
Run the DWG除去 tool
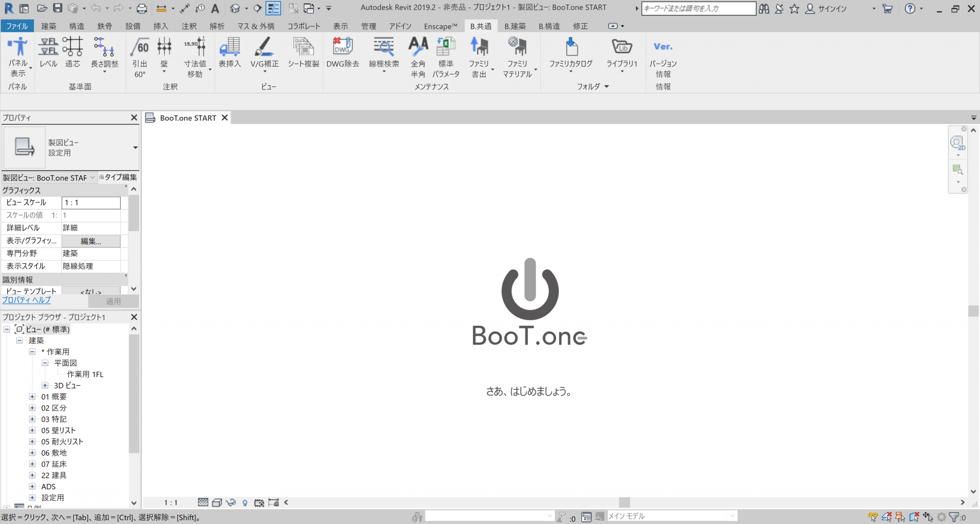tap(343, 53)
